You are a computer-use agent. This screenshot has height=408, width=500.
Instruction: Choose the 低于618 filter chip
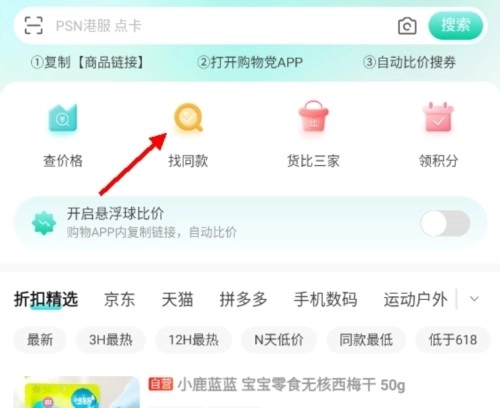pyautogui.click(x=453, y=340)
